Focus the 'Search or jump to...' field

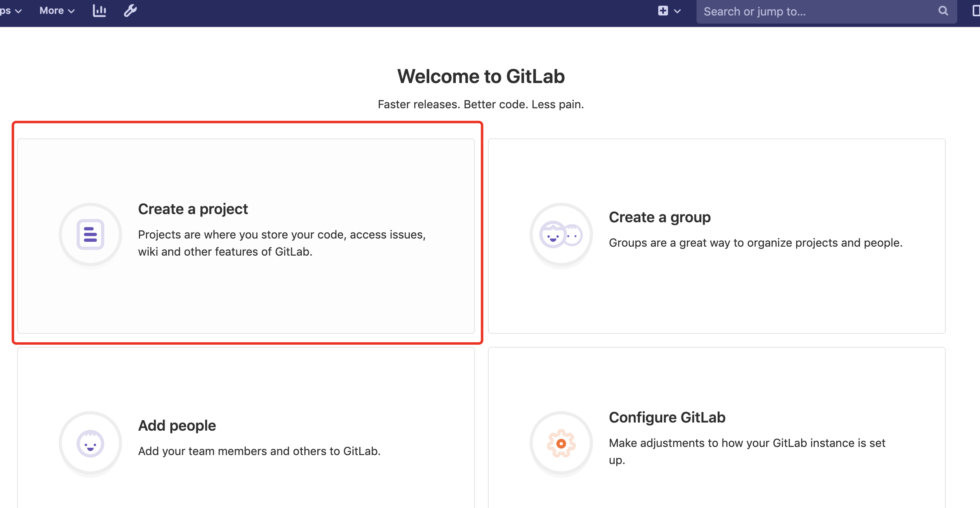(826, 12)
